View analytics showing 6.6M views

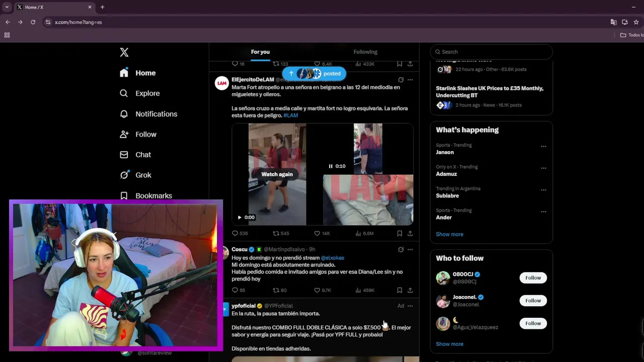(x=364, y=233)
